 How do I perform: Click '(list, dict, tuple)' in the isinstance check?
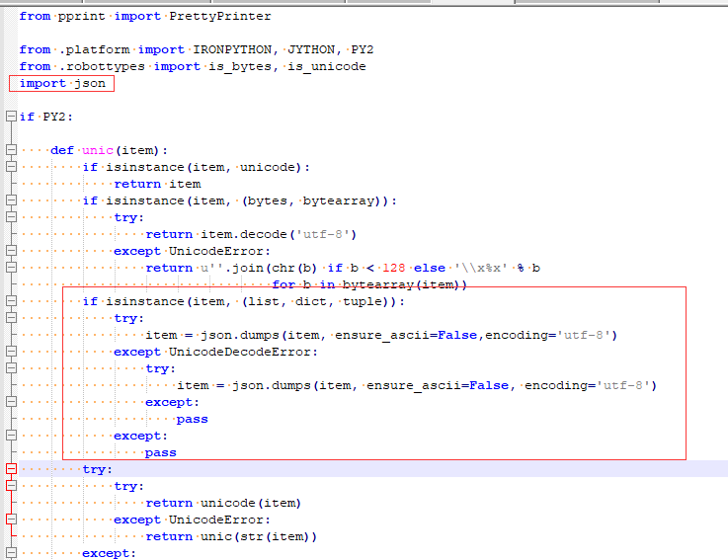[319, 301]
